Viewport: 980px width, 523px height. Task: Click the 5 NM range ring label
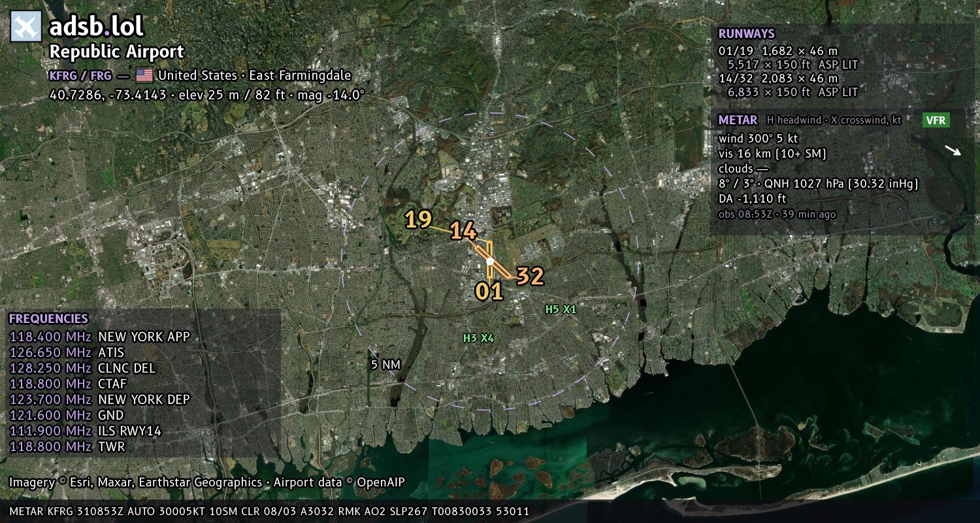pyautogui.click(x=384, y=364)
